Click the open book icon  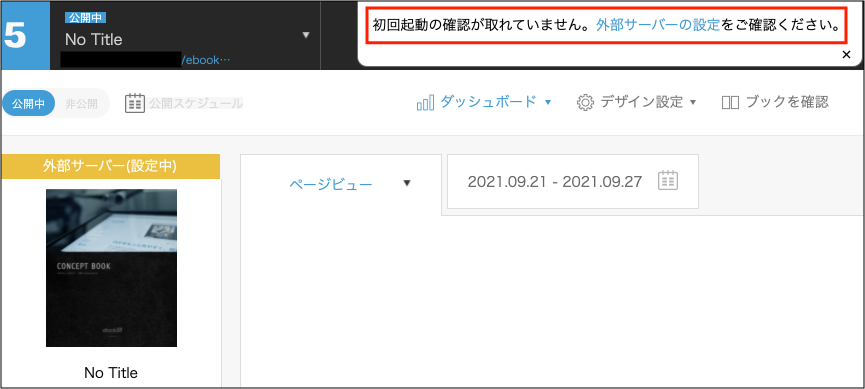tap(730, 103)
